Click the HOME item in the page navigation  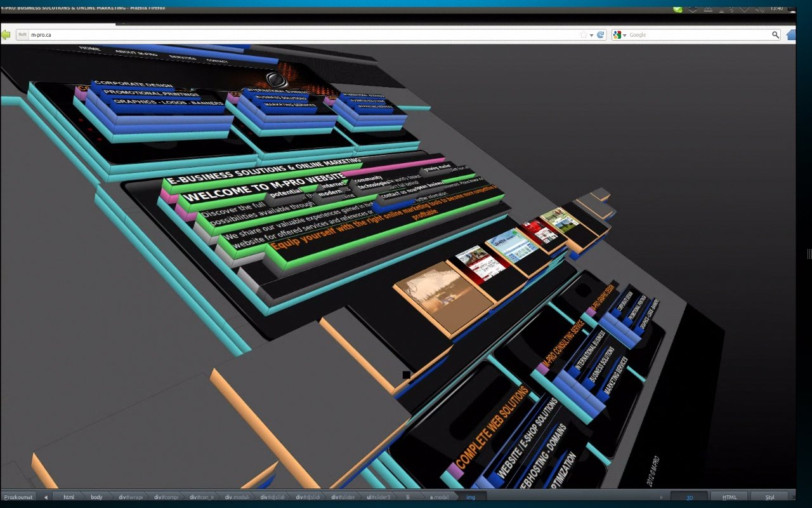pos(90,48)
